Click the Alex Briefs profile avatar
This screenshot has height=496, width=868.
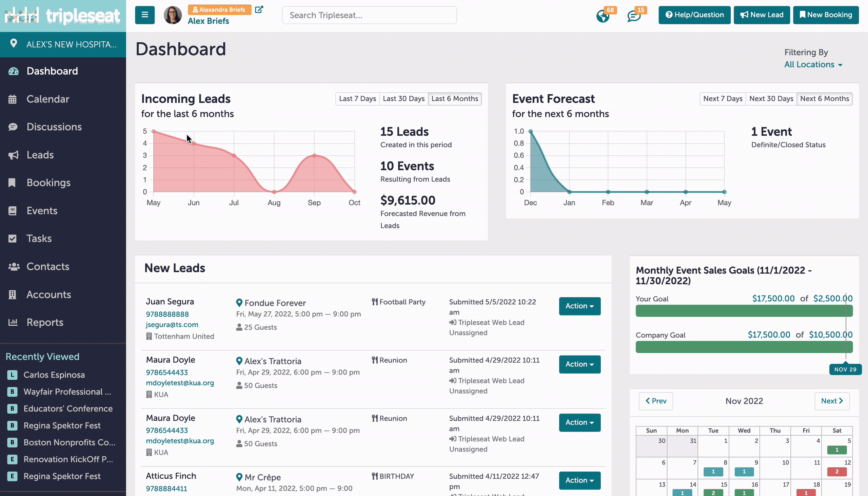pos(173,15)
